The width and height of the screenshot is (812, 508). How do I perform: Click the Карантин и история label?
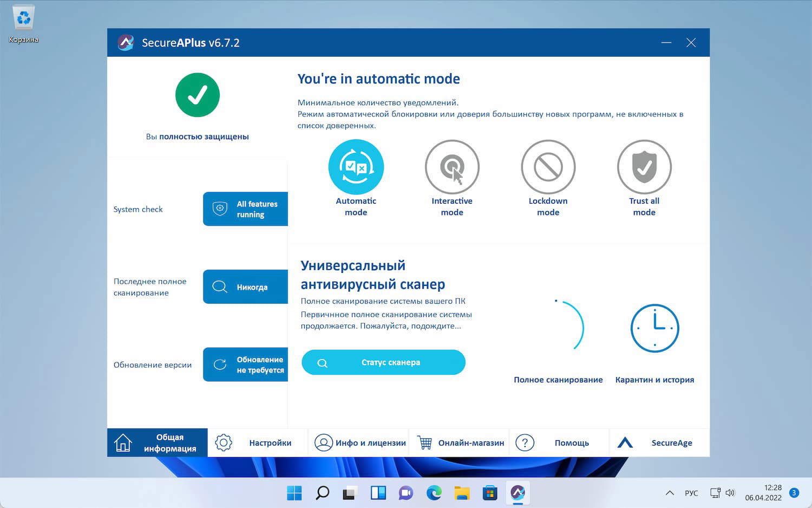(x=654, y=380)
